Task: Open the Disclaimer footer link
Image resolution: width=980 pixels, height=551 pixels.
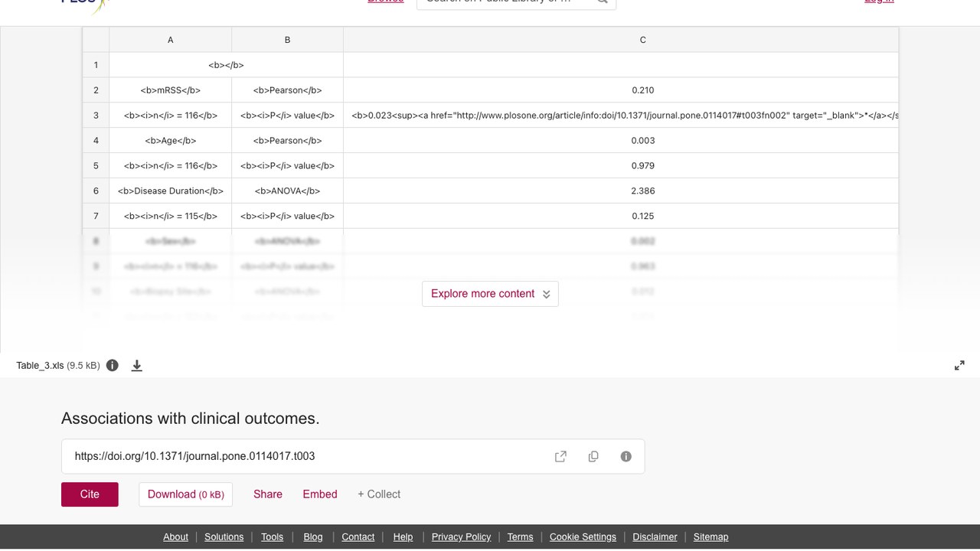Action: pyautogui.click(x=655, y=536)
